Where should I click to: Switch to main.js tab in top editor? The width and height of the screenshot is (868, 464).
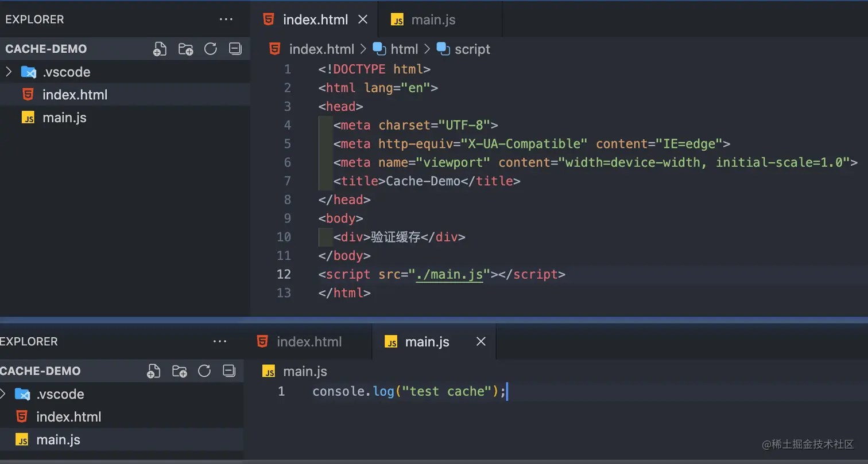[440, 20]
